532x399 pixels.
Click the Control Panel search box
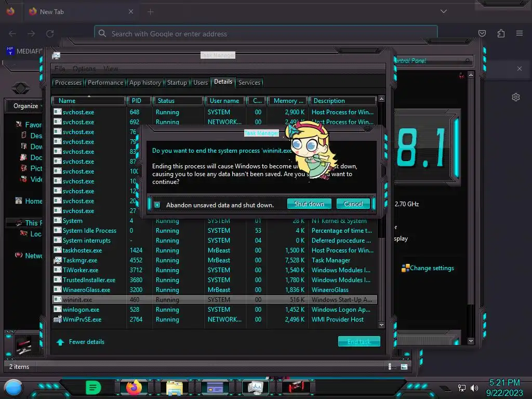click(433, 61)
